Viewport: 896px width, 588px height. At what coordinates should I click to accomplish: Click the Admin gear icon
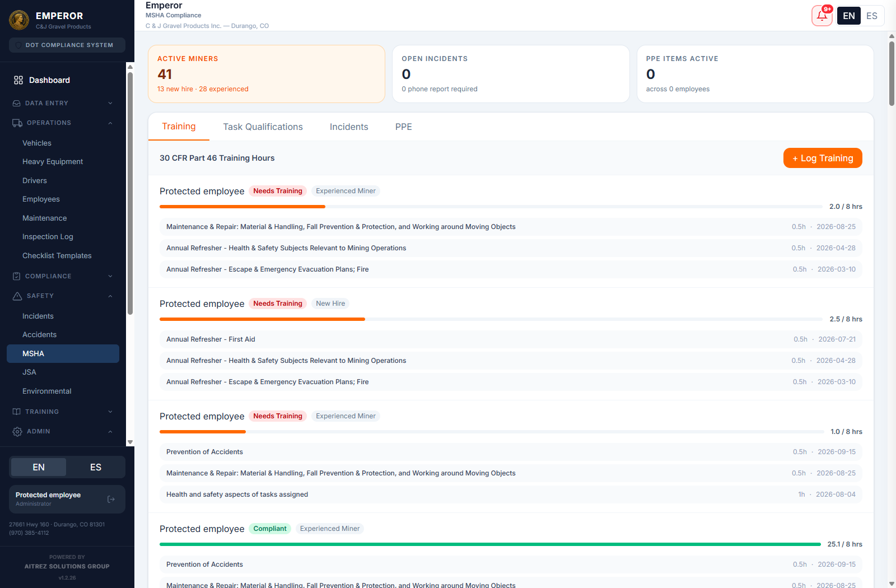click(x=17, y=431)
